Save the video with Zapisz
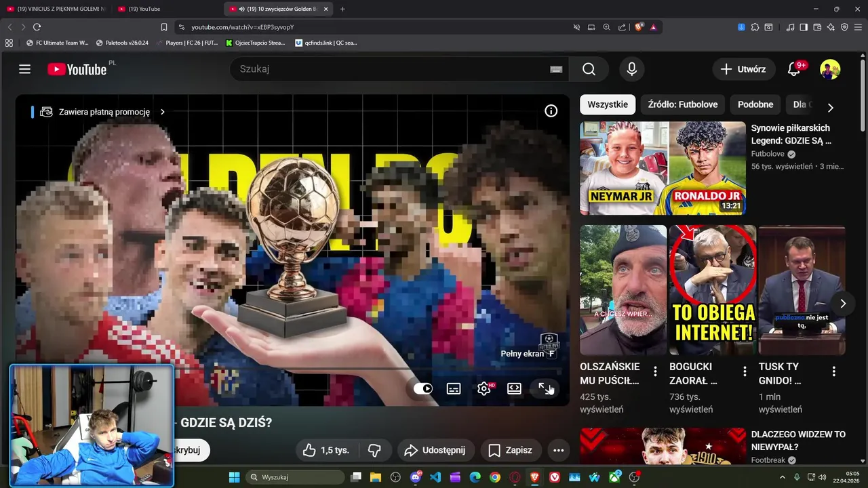This screenshot has width=868, height=488. [x=511, y=450]
